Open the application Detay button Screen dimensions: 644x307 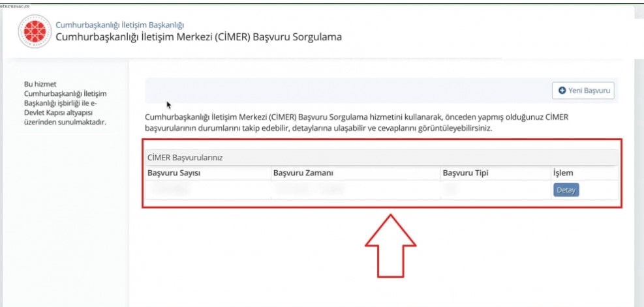click(x=566, y=190)
